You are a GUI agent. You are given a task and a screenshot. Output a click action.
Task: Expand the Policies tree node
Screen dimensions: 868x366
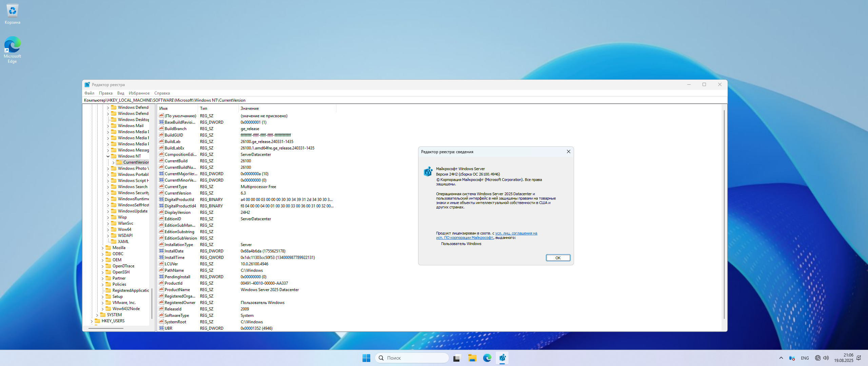[x=103, y=284]
